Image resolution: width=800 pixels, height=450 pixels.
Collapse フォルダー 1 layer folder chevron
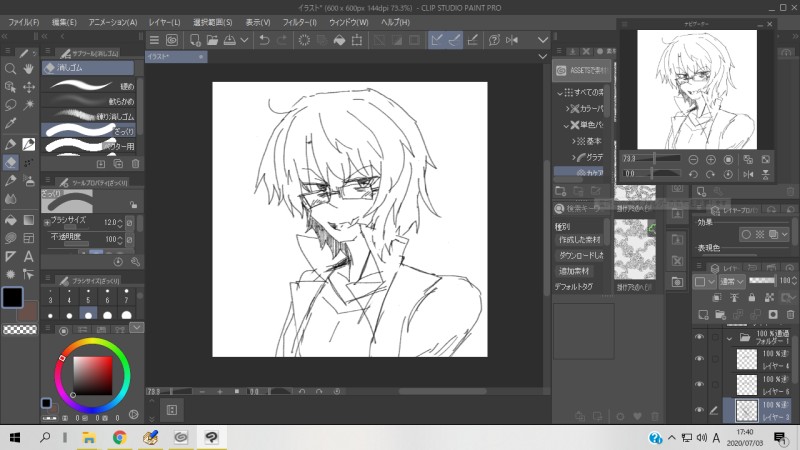coord(729,338)
